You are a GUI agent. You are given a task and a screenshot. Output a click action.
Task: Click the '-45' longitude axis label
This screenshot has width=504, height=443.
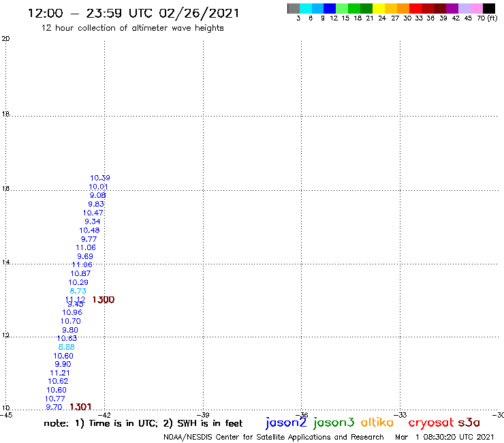6,415
